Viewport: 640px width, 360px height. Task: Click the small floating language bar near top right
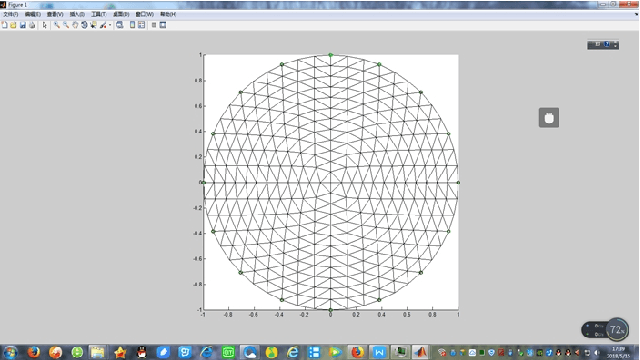tap(603, 44)
